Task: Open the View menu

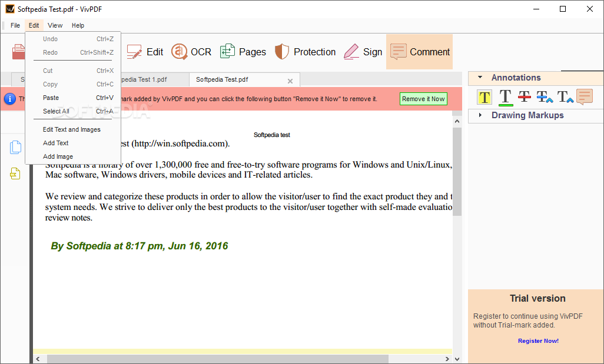Action: [55, 25]
